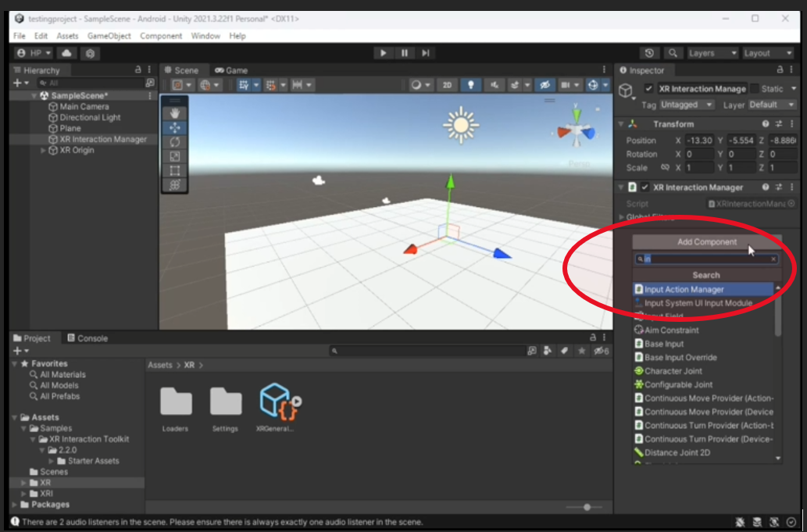Image resolution: width=807 pixels, height=532 pixels.
Task: Toggle 2D scene view mode
Action: 447,85
